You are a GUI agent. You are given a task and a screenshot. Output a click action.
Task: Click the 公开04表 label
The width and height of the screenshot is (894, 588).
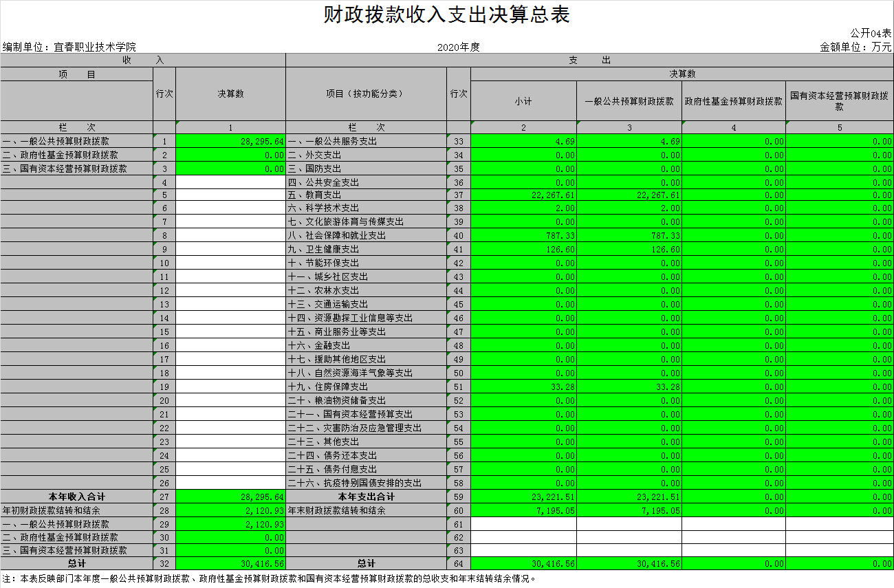871,33
